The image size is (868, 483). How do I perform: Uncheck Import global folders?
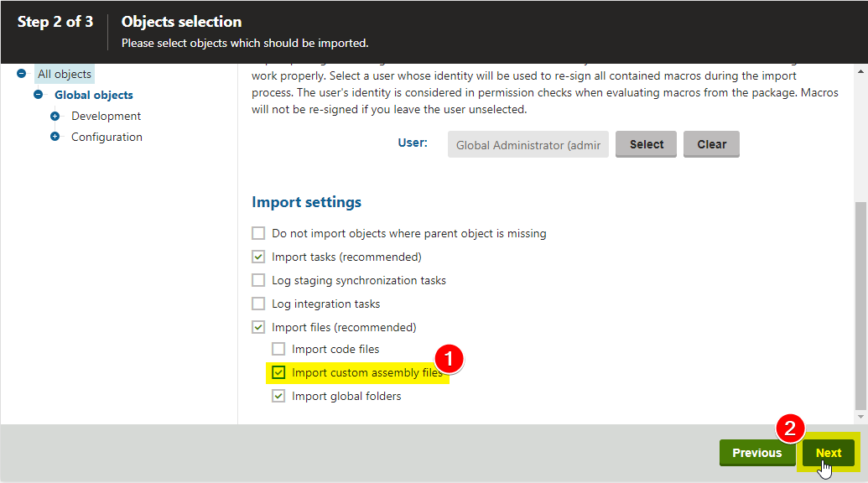click(x=278, y=396)
